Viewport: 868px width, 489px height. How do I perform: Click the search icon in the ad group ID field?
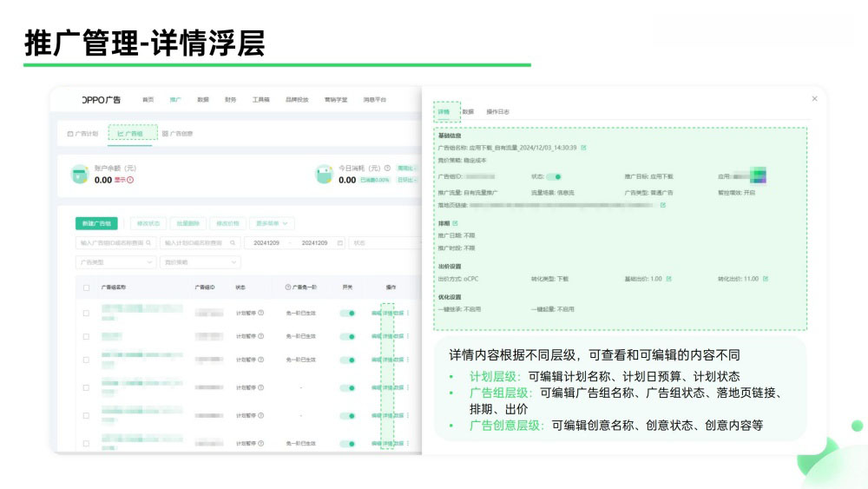[x=148, y=242]
